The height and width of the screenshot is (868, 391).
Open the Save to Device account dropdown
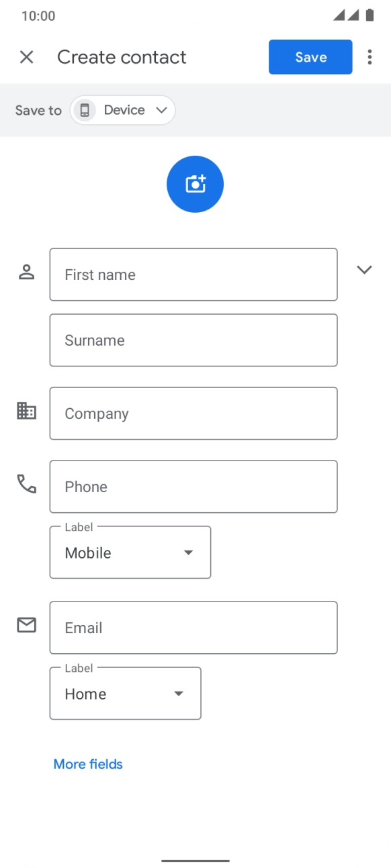tap(122, 109)
